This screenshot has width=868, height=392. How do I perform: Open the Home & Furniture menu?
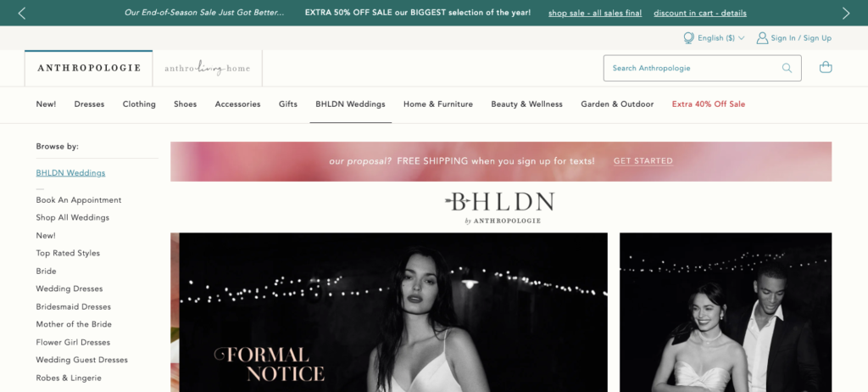click(x=438, y=104)
